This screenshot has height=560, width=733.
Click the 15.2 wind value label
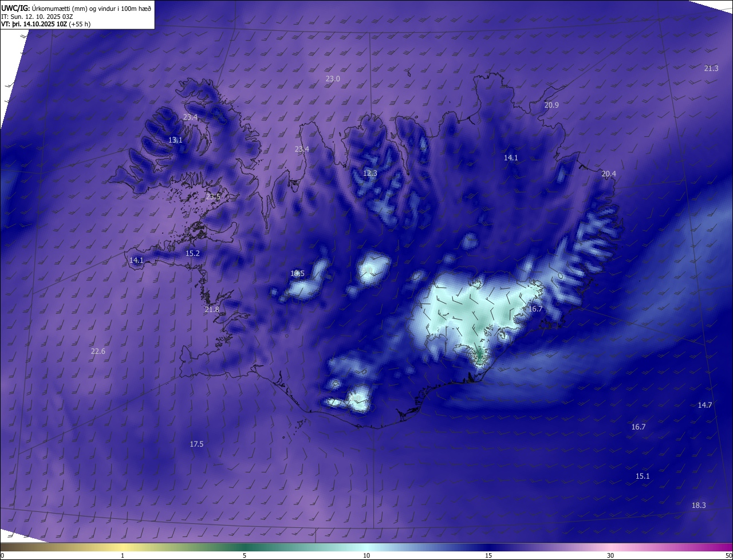click(x=192, y=253)
